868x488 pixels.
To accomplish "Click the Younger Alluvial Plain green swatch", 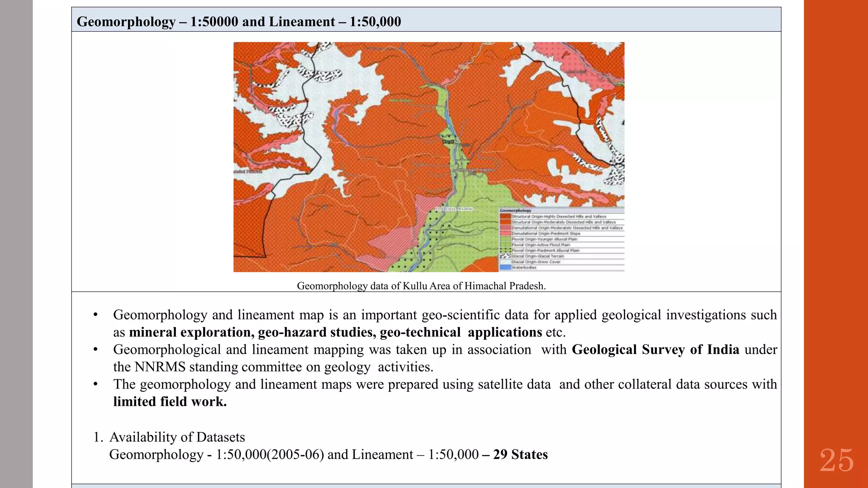I will pyautogui.click(x=505, y=239).
